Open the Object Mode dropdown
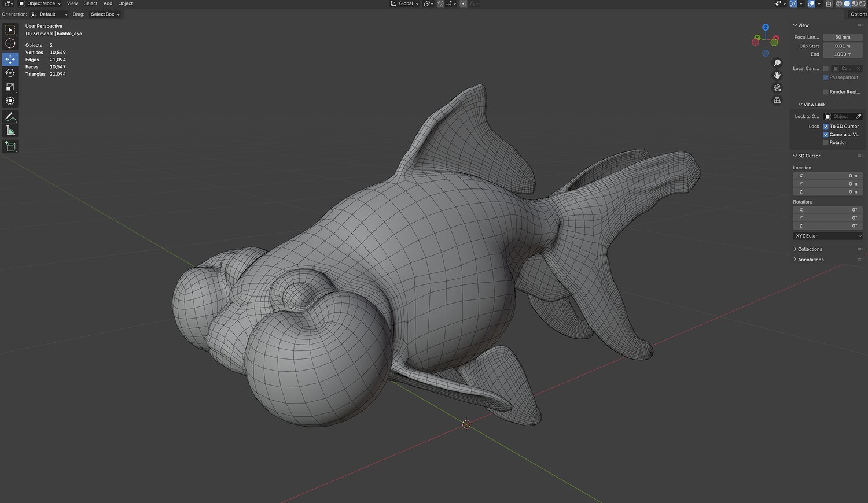868x503 pixels. 40,3
